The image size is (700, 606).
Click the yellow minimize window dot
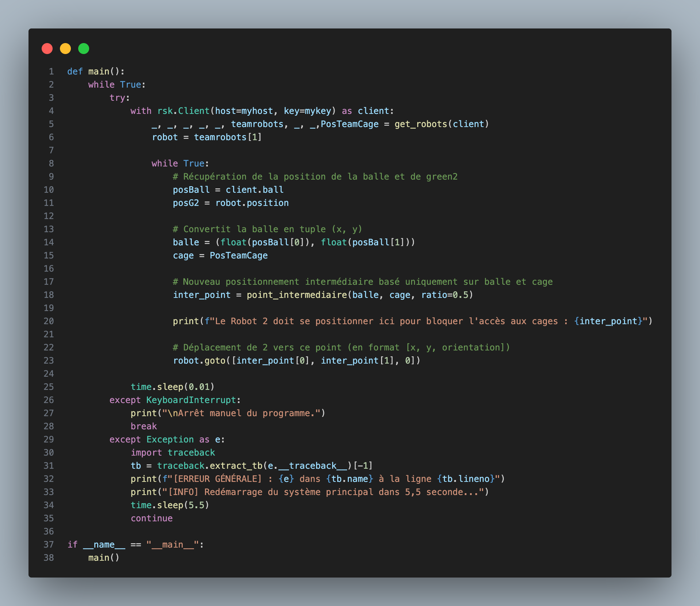pyautogui.click(x=65, y=49)
